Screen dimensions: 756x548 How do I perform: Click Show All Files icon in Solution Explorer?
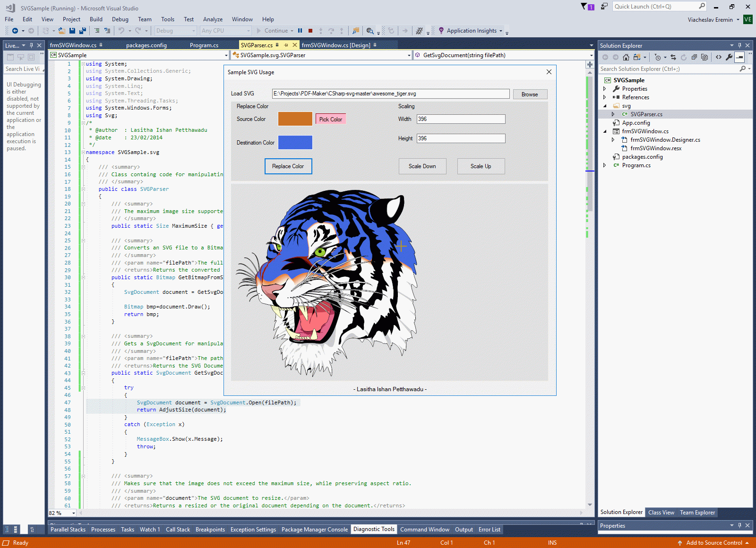point(704,57)
